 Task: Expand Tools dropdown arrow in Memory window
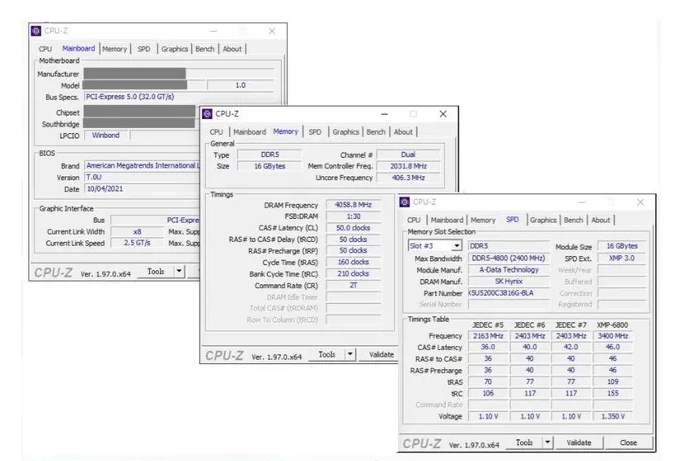pyautogui.click(x=350, y=355)
